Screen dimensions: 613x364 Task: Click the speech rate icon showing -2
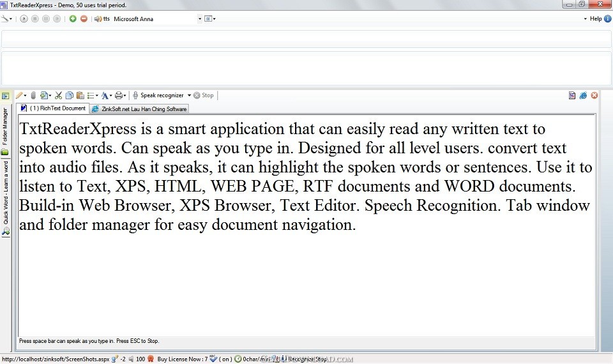(114, 358)
